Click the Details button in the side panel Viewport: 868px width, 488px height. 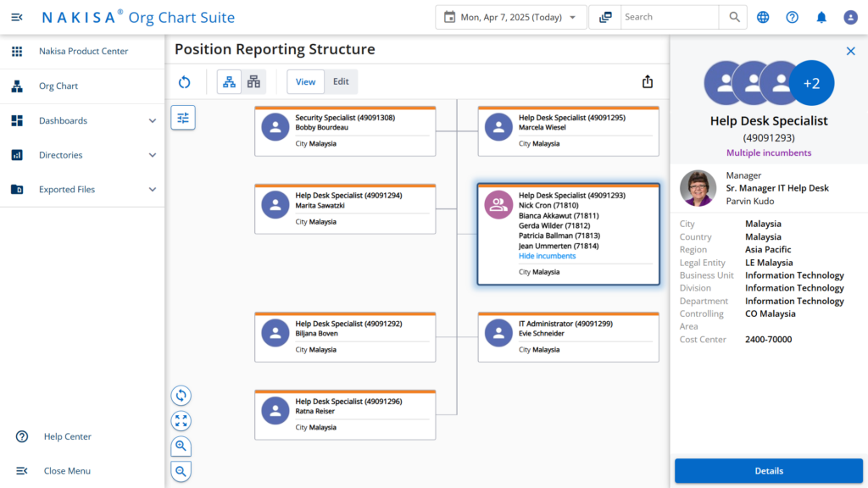(x=769, y=470)
